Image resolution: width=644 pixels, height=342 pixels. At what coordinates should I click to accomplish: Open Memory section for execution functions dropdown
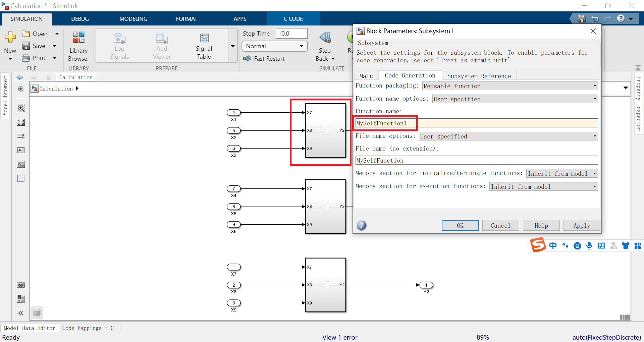[x=544, y=186]
